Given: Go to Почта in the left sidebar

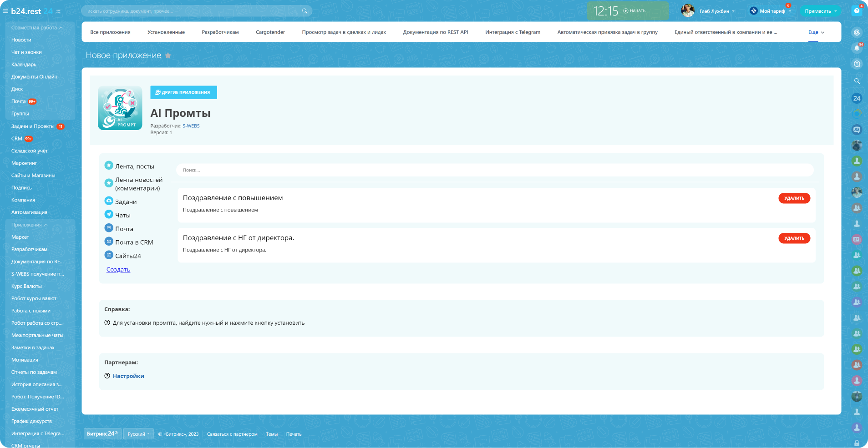Looking at the screenshot, I should click(19, 101).
